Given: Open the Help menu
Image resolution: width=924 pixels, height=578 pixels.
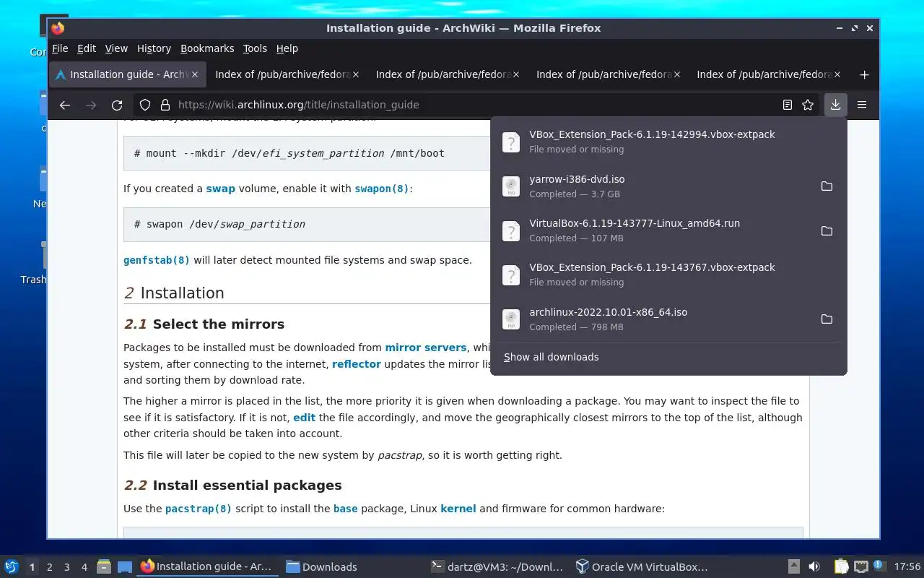Looking at the screenshot, I should [287, 48].
